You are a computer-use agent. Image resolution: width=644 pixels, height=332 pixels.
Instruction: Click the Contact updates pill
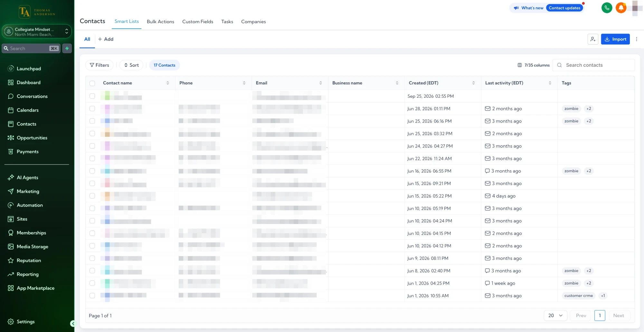click(564, 8)
